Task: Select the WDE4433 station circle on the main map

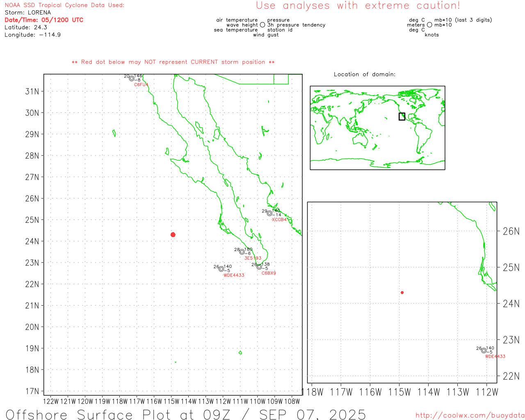Action: [x=221, y=269]
